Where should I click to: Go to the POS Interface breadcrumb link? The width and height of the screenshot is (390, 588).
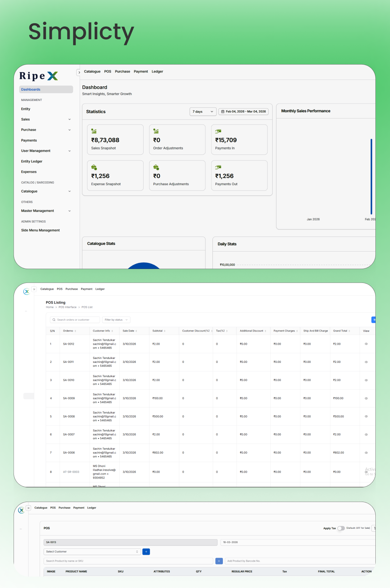coord(67,307)
